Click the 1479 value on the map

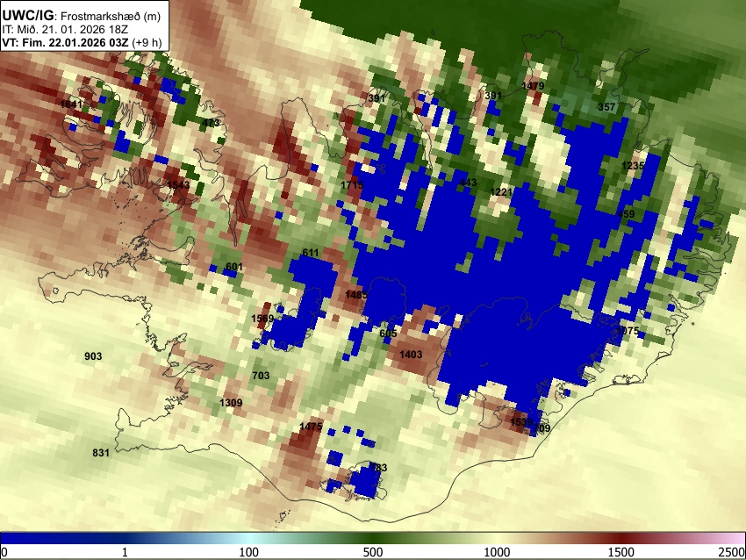click(533, 86)
